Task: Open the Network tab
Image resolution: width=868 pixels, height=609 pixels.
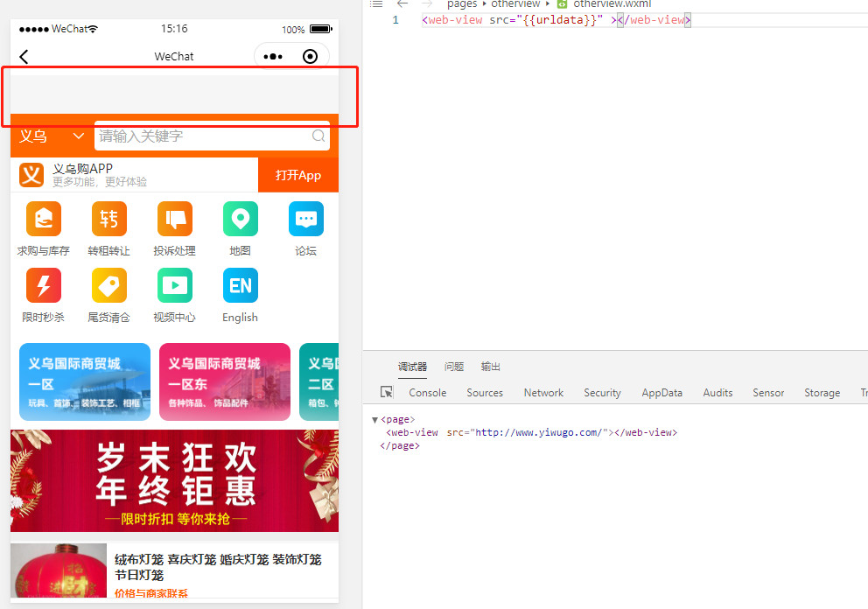Action: click(x=543, y=393)
